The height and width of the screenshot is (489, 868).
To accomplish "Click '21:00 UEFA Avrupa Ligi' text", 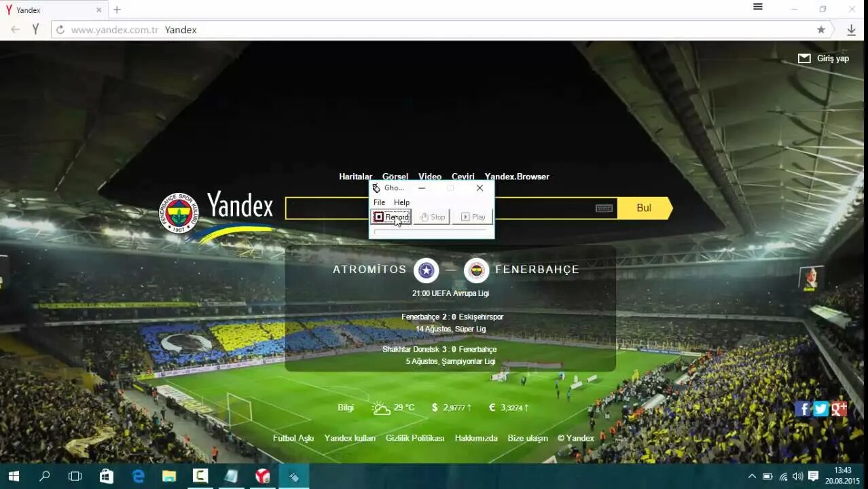I will pos(450,293).
